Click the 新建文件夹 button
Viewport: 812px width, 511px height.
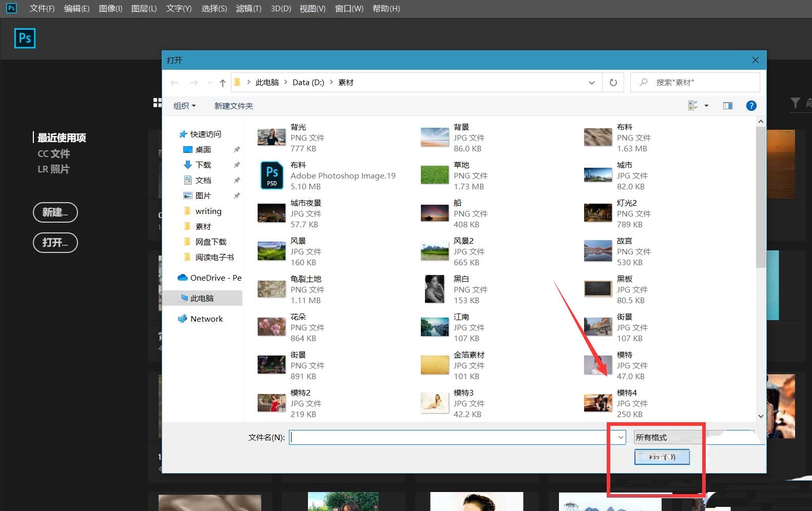234,106
